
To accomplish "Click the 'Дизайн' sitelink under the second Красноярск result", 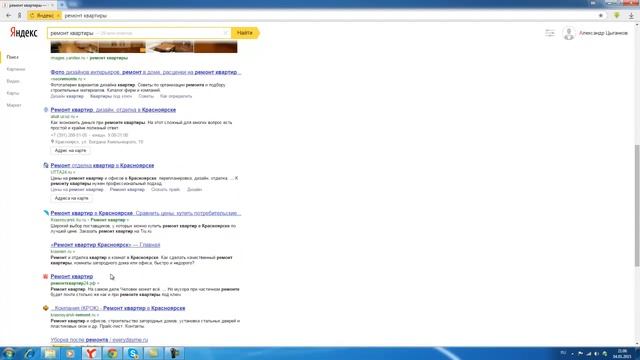I will point(194,189).
